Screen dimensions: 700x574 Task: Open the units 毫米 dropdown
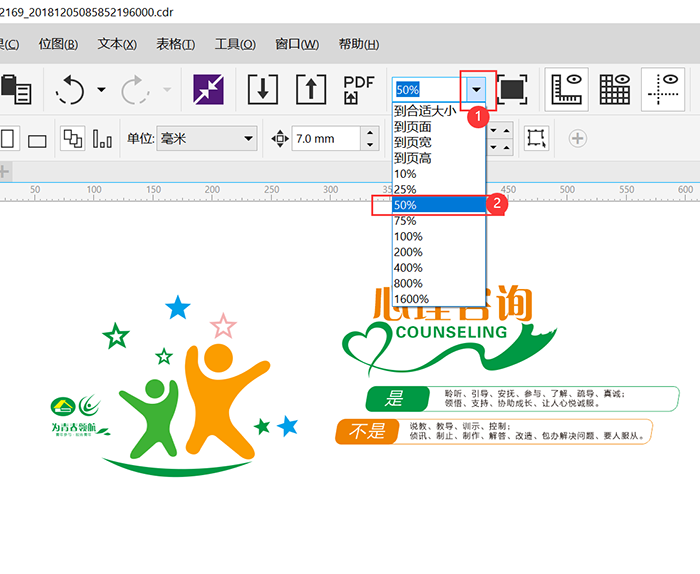[x=207, y=138]
